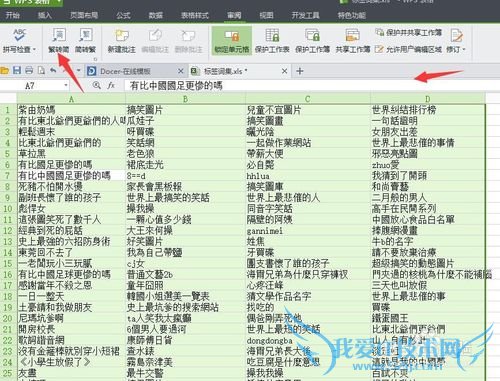The width and height of the screenshot is (500, 381).
Task: Click the 共享工作簿 share workbook icon
Action: pos(352,36)
